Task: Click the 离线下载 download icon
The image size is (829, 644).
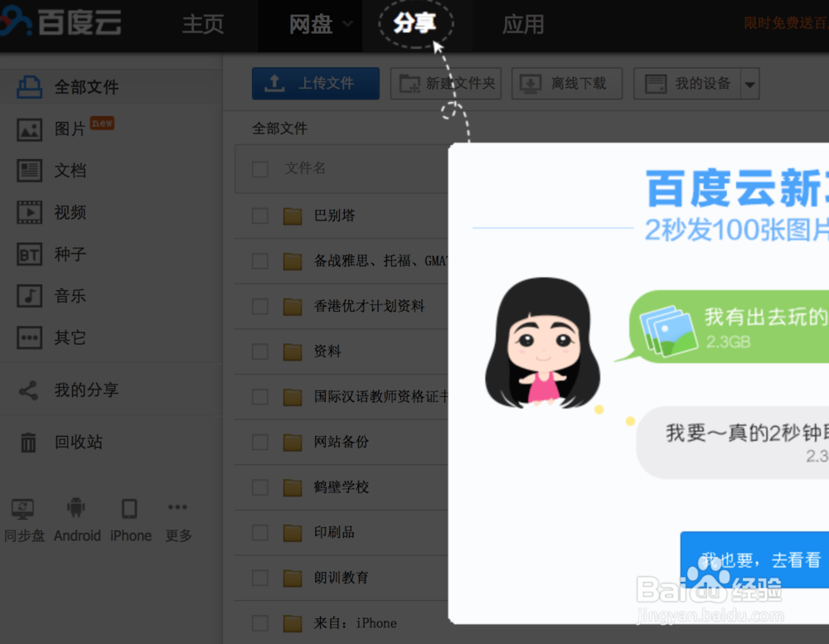Action: click(x=531, y=84)
